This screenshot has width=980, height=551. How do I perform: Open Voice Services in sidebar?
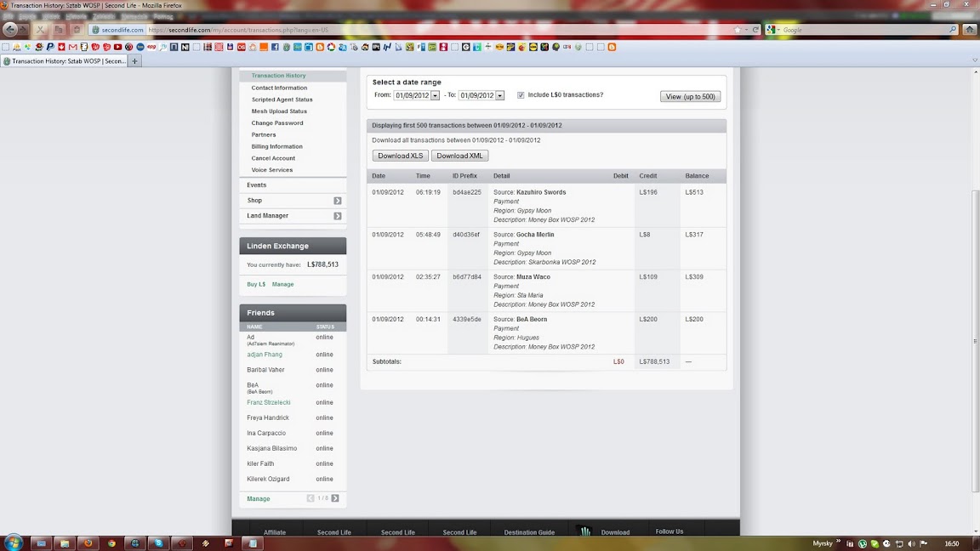click(272, 170)
